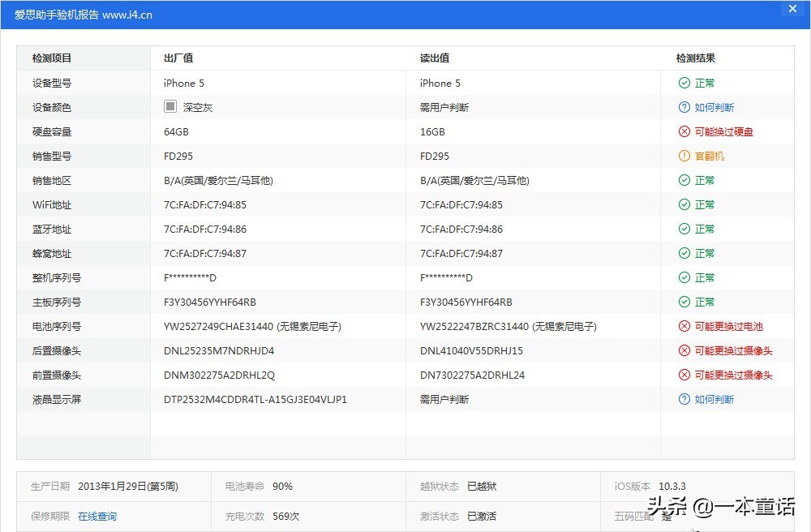Click production date 2013年1月29日(第5周)
The height and width of the screenshot is (532, 811).
pyautogui.click(x=128, y=486)
